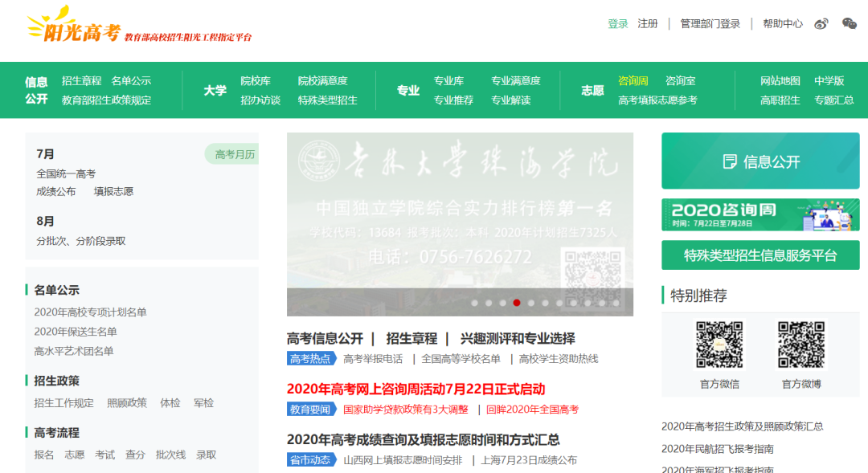Viewport: 868px width, 473px height.
Task: Open the Weibo icon in header
Action: [x=821, y=24]
